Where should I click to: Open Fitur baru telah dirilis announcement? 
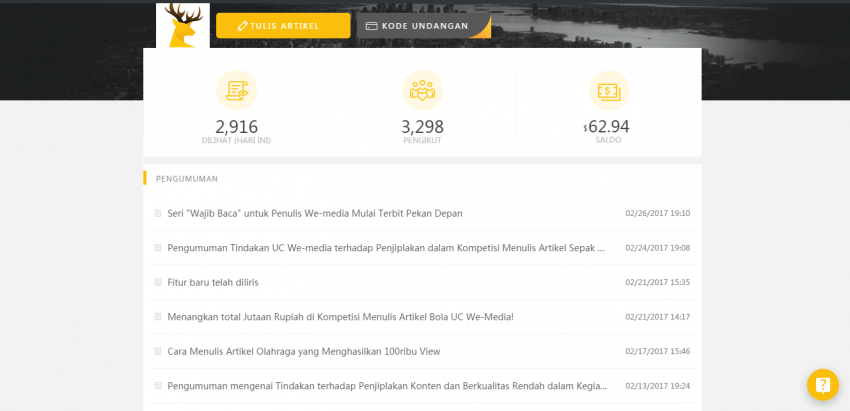(x=213, y=282)
